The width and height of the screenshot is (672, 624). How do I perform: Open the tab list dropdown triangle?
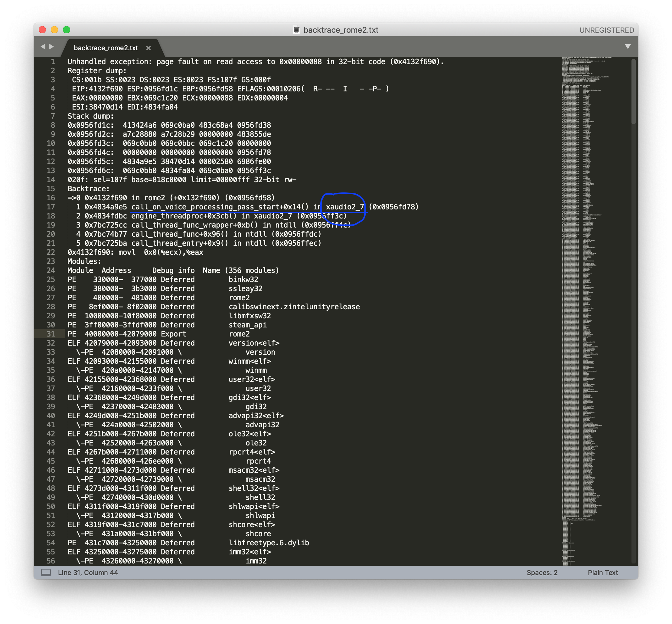click(x=628, y=47)
